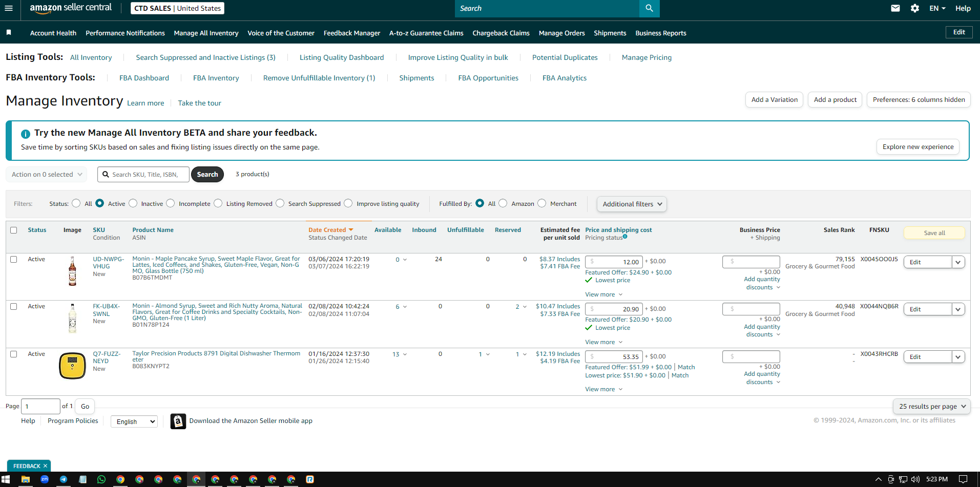Click the search magnifier button in header
Viewport: 980px width, 487px height.
pos(649,8)
